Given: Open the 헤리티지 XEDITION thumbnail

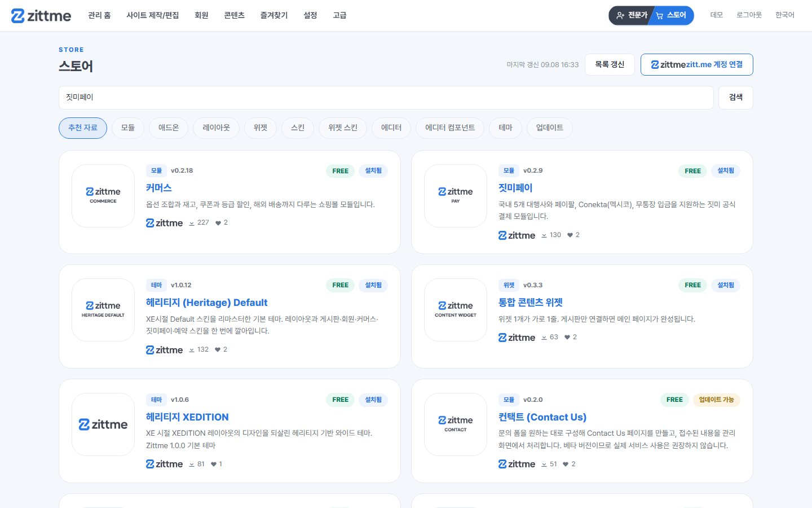Looking at the screenshot, I should pos(103,424).
